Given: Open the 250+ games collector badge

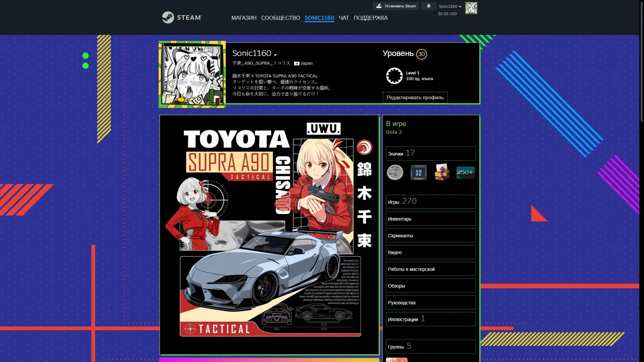Looking at the screenshot, I should 465,173.
